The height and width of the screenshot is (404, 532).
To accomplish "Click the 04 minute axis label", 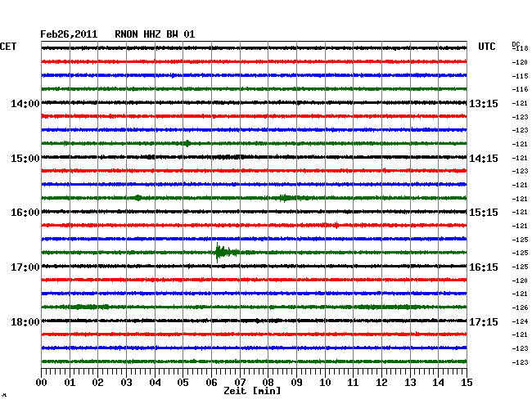I will point(155,383).
